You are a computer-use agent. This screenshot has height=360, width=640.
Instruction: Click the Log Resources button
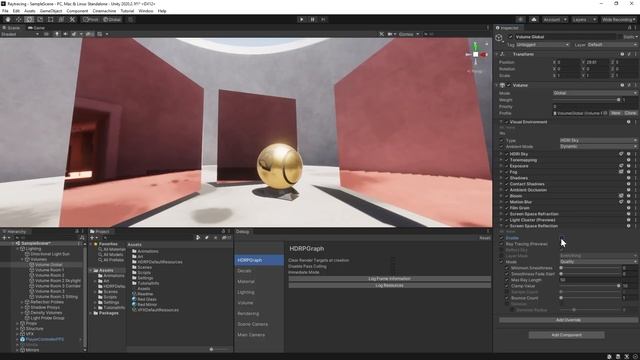pyautogui.click(x=389, y=286)
